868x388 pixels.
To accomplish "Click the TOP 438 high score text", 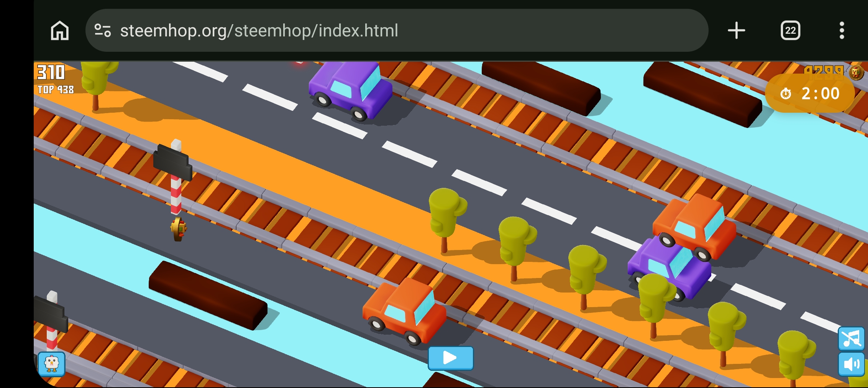I will (56, 90).
